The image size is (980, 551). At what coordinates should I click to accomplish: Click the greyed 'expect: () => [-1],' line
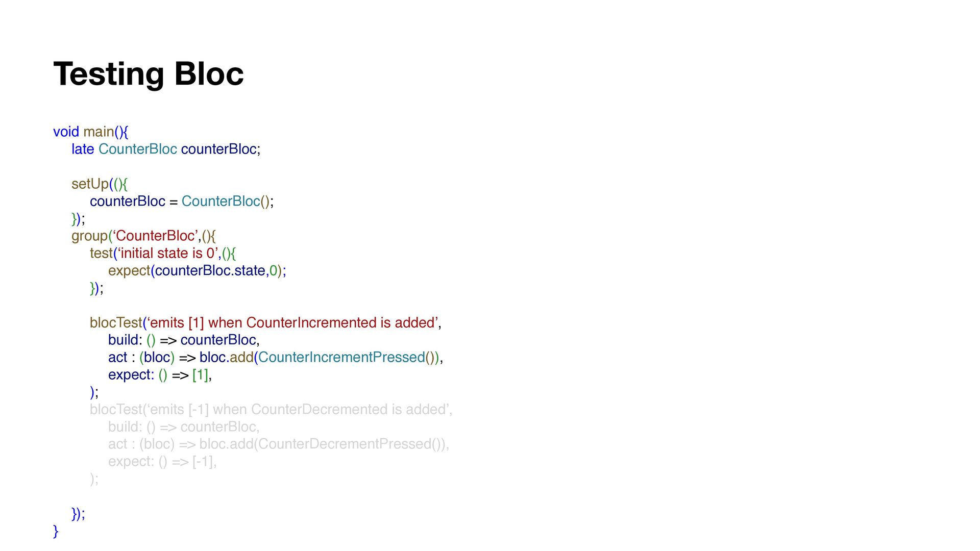(162, 461)
